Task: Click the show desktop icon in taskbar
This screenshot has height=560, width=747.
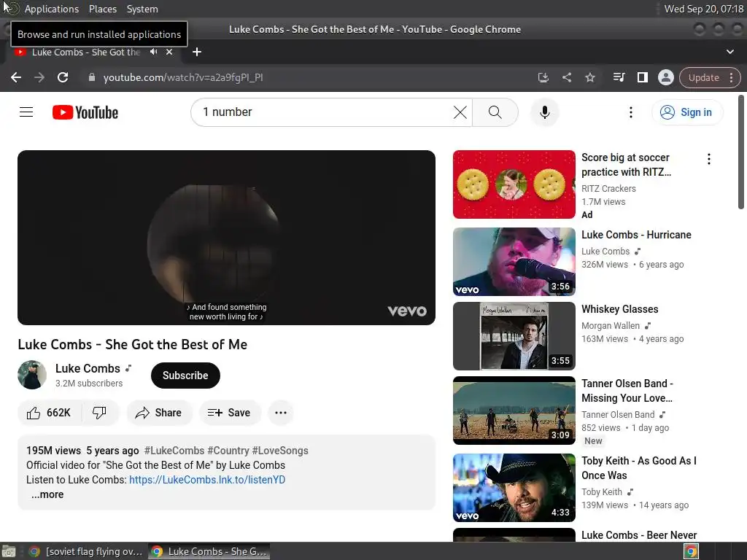Action: point(9,551)
